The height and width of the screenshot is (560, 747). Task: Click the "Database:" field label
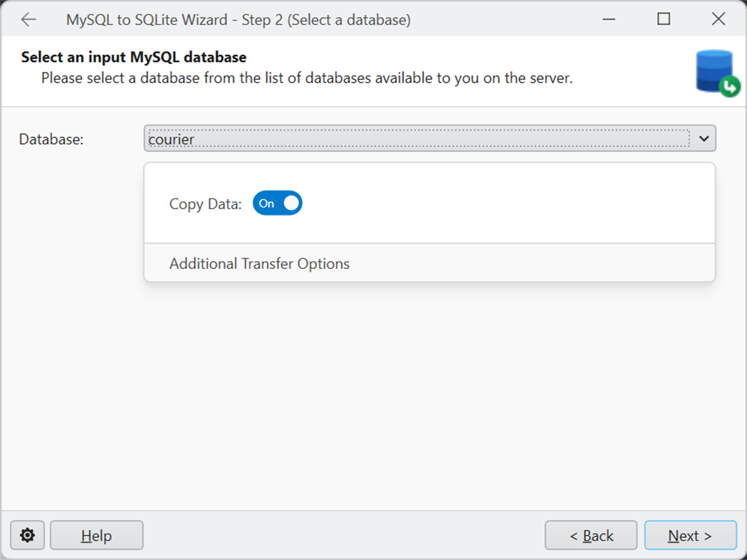point(51,139)
